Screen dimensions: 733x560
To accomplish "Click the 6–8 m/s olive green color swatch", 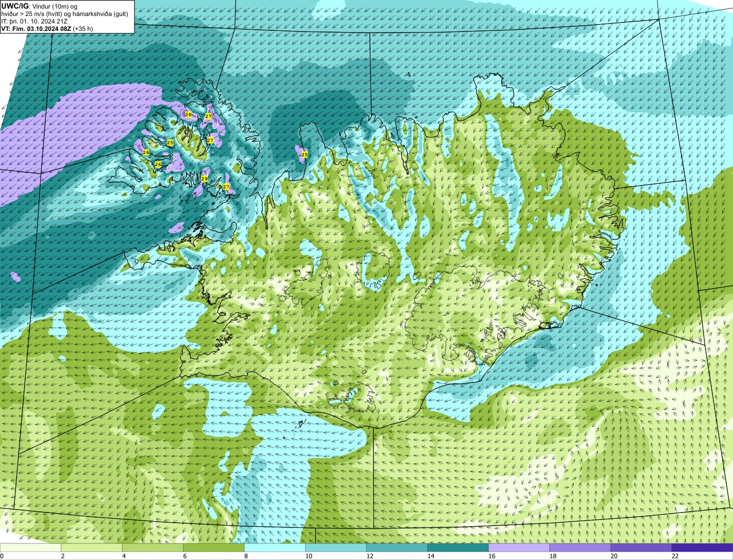I will 214,547.
